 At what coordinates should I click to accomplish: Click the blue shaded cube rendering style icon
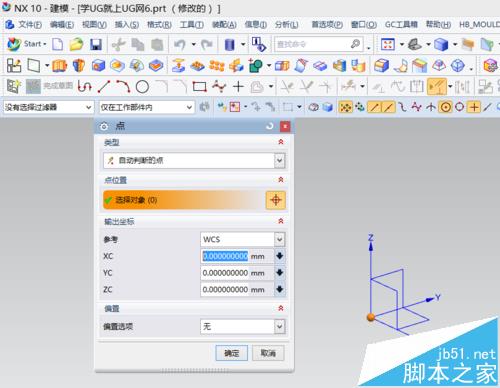[x=441, y=44]
